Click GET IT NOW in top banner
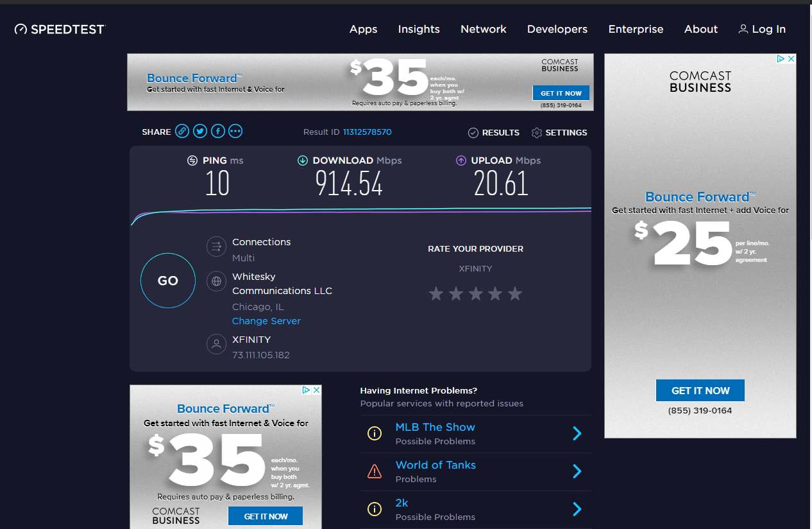Screen dimensions: 812x529 click(x=561, y=93)
